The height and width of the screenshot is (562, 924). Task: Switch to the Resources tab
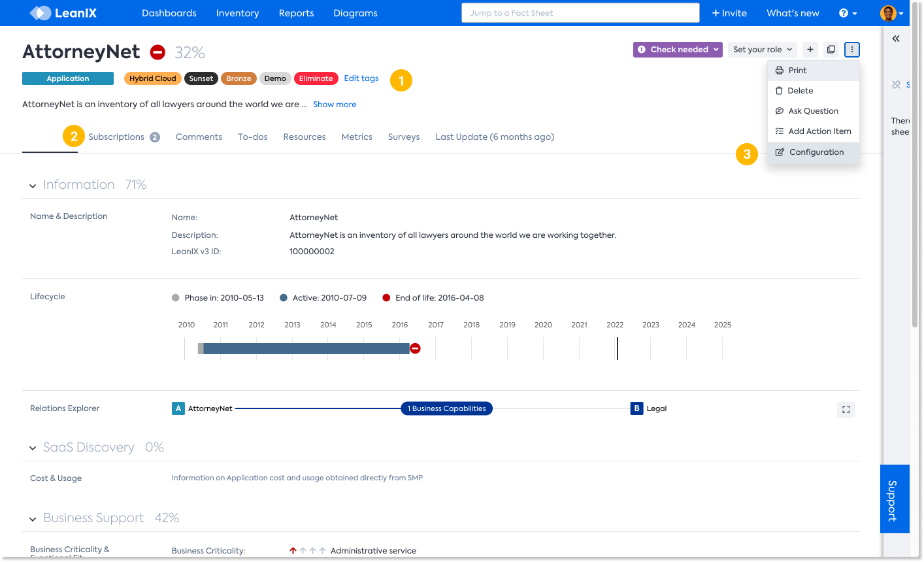tap(305, 137)
